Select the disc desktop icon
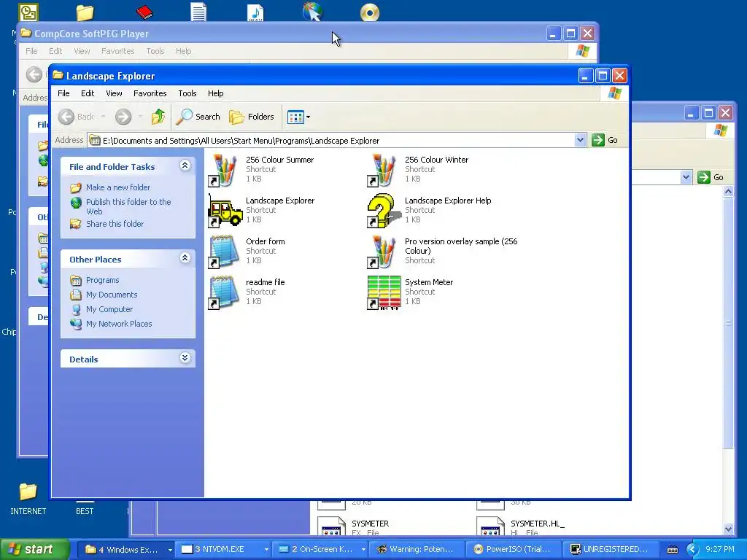747x560 pixels. click(x=370, y=12)
